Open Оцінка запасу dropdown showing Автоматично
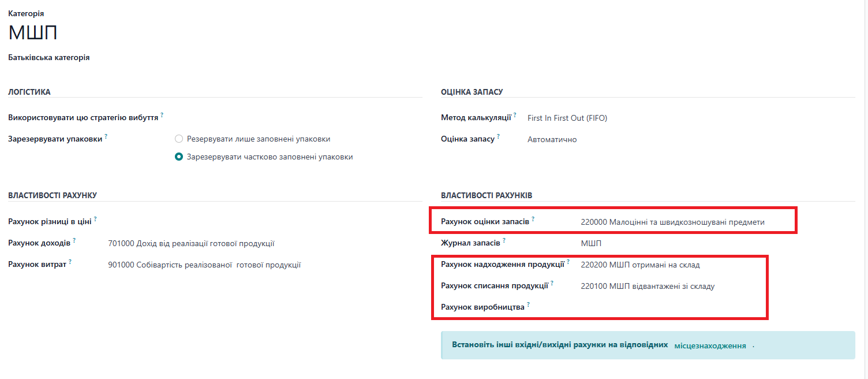The width and height of the screenshot is (868, 379). [552, 140]
